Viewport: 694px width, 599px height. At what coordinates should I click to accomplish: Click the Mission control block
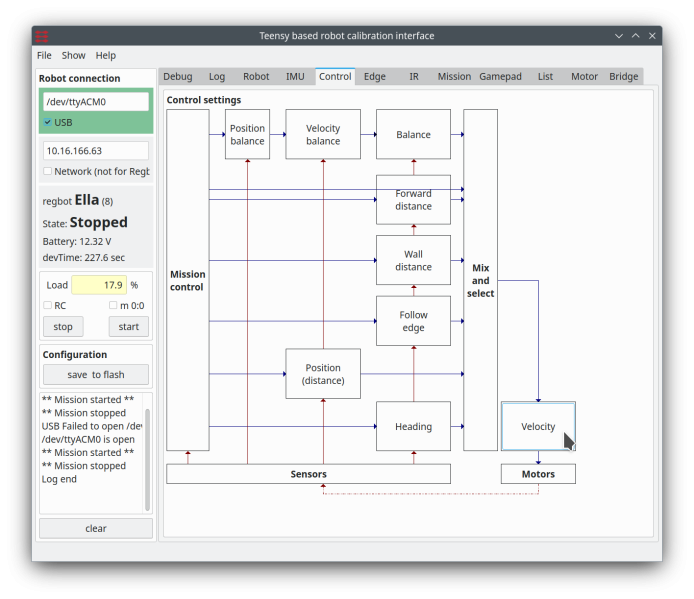click(x=188, y=280)
